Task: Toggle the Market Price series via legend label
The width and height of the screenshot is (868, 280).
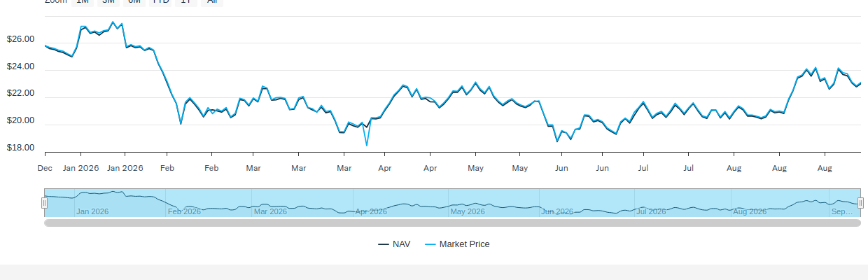Action: tap(465, 244)
